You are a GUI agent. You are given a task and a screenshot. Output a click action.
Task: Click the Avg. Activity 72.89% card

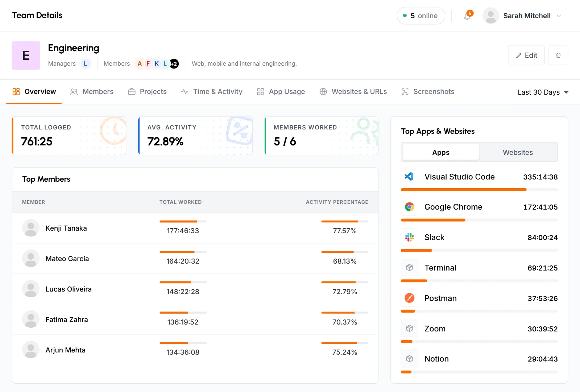pos(195,136)
